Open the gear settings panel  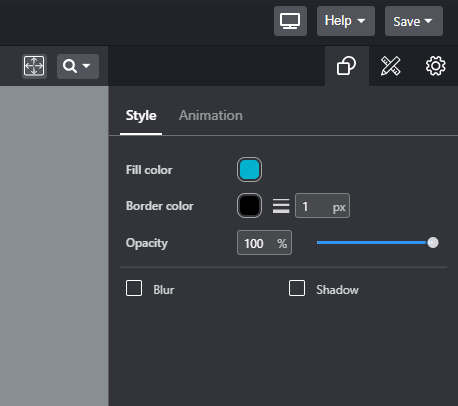point(435,66)
